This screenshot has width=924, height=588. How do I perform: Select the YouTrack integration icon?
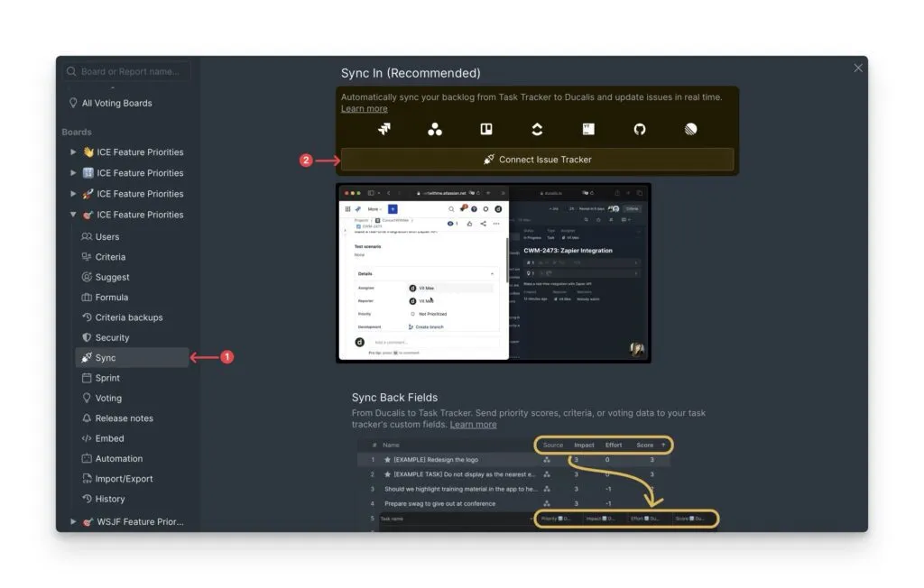587,129
